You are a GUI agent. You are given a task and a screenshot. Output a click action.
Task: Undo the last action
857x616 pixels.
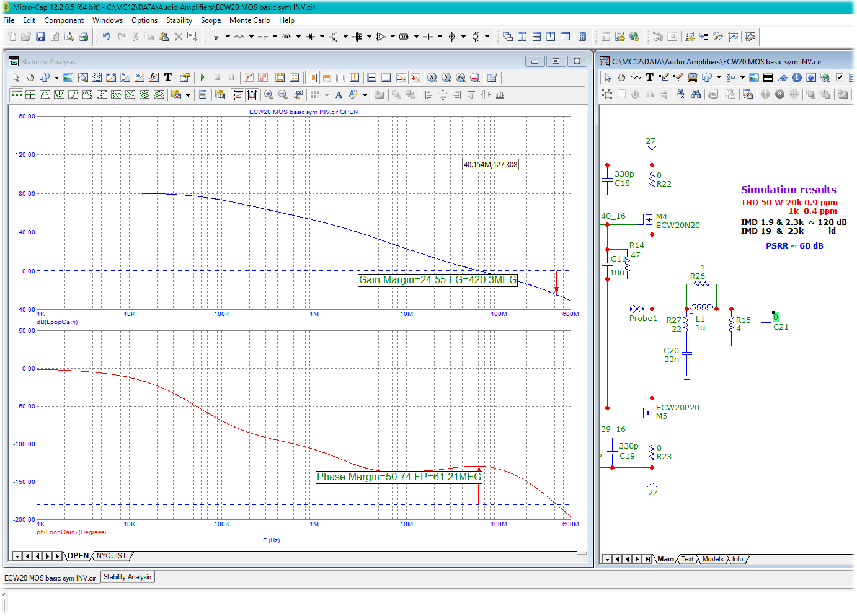[107, 37]
